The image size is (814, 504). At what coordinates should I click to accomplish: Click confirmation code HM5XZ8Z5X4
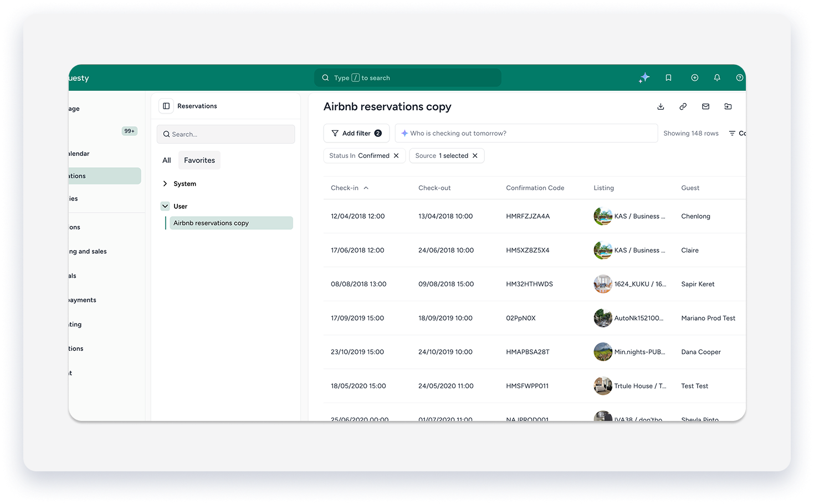tap(528, 250)
